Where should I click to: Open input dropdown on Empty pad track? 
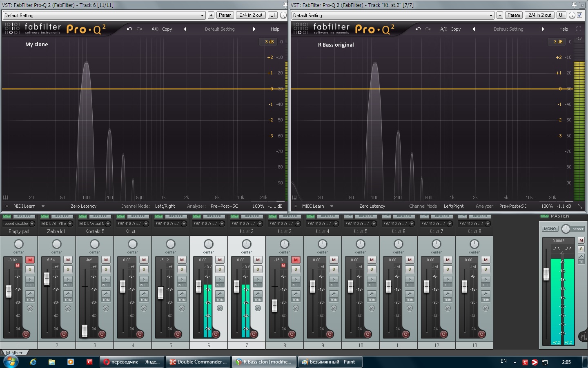tap(32, 224)
